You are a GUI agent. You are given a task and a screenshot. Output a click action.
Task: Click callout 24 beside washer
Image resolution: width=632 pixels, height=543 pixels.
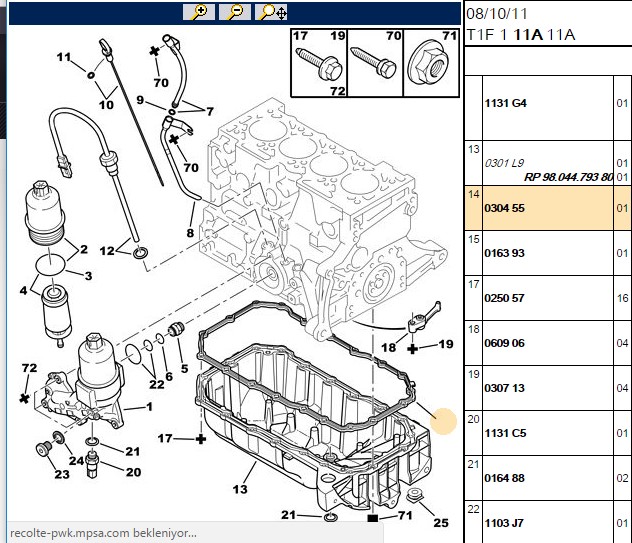click(77, 460)
